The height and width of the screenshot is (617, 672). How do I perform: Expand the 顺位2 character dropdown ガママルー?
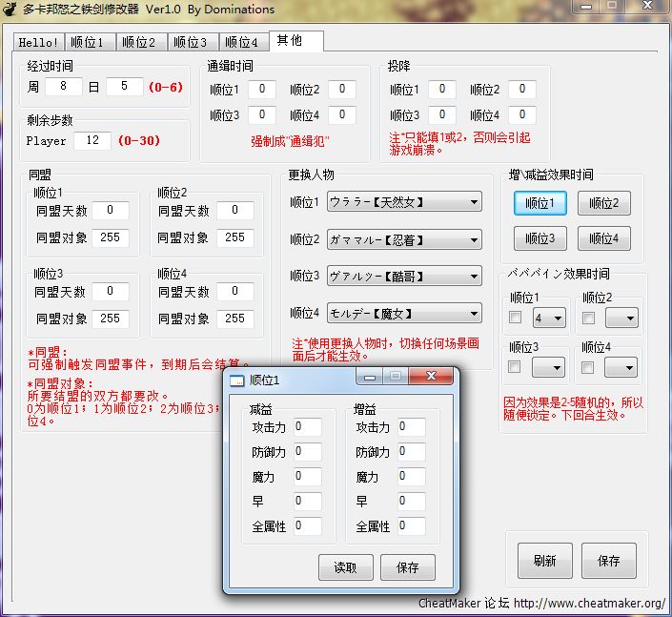(x=403, y=239)
